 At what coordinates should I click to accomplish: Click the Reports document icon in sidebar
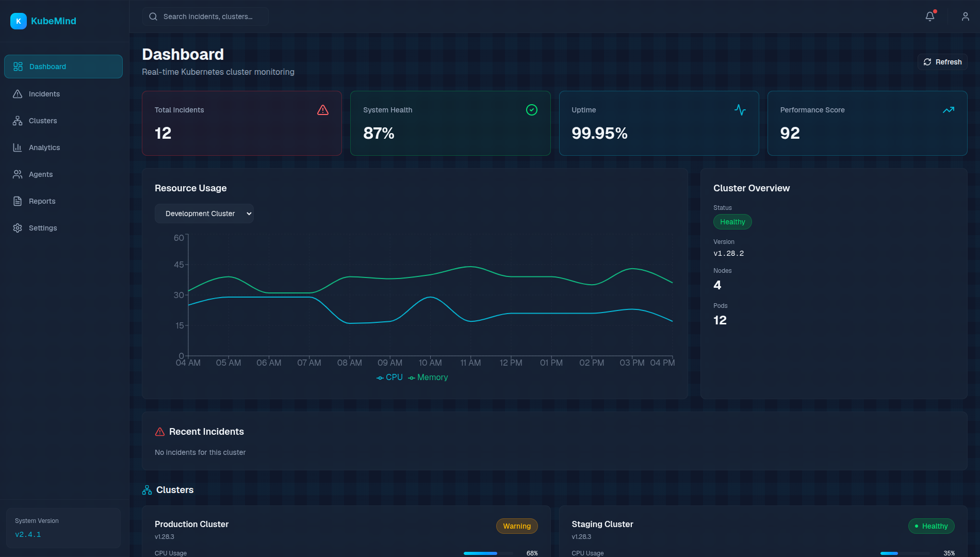pos(18,201)
